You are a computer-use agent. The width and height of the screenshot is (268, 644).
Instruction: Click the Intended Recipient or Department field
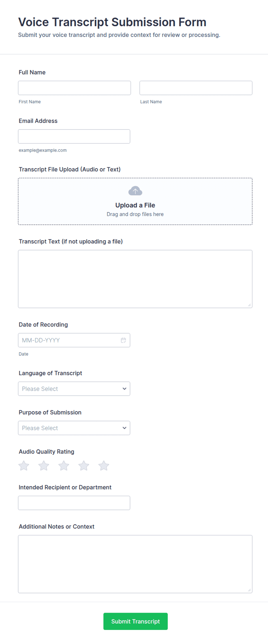tap(74, 503)
